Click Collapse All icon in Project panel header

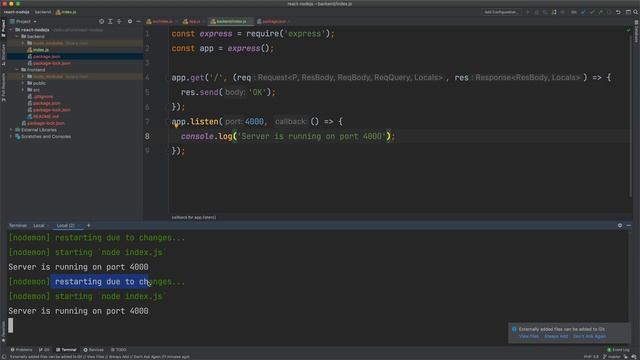[119, 21]
